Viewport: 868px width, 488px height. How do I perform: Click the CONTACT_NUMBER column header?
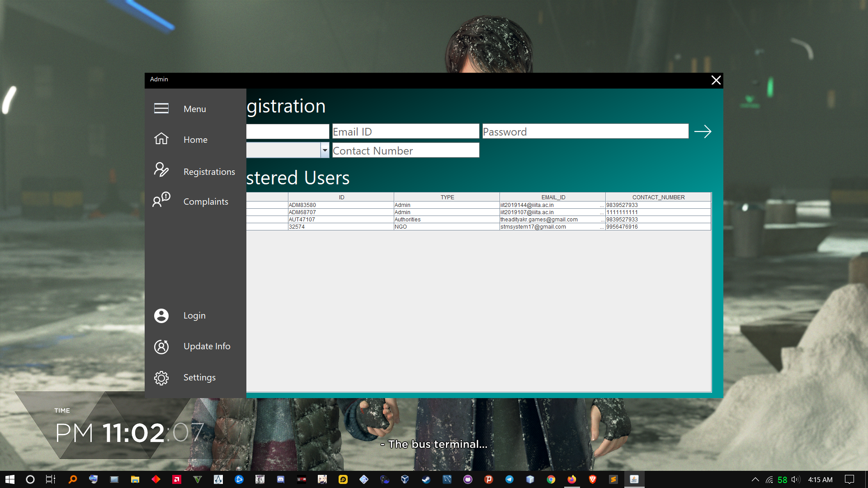coord(658,197)
